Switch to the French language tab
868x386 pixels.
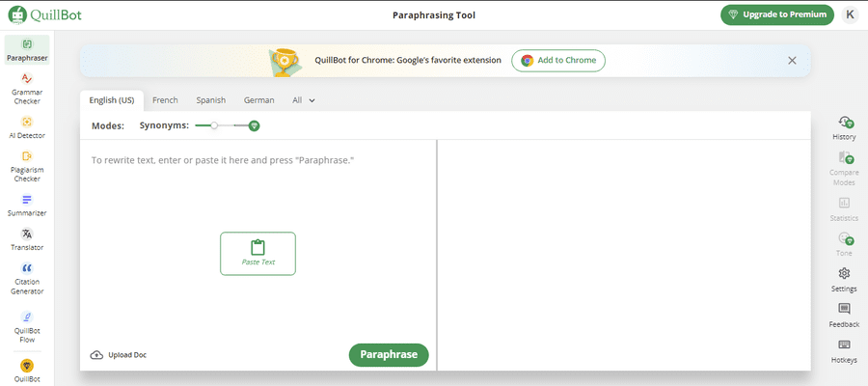click(x=165, y=100)
